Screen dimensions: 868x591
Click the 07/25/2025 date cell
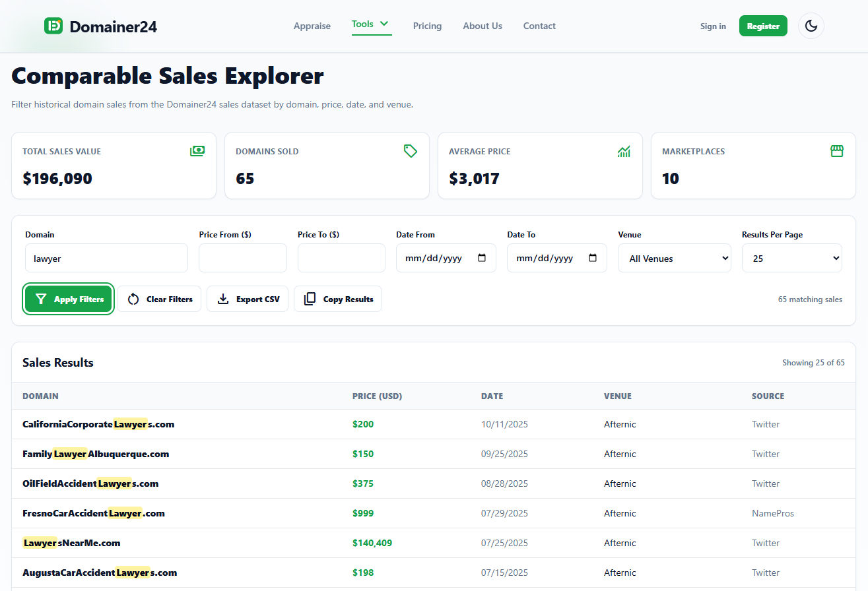(504, 543)
